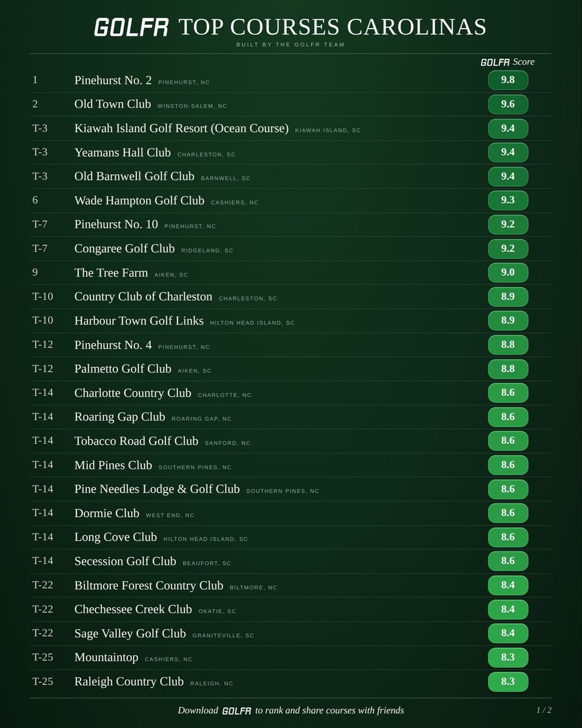582x728 pixels.
Task: Click Wade Hampton Golf Club
Action: (x=139, y=201)
